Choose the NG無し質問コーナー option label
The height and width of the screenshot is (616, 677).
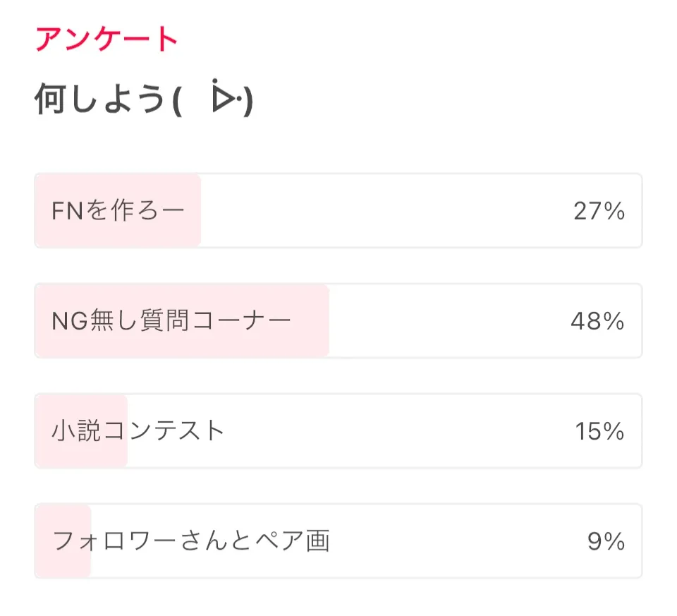point(171,321)
